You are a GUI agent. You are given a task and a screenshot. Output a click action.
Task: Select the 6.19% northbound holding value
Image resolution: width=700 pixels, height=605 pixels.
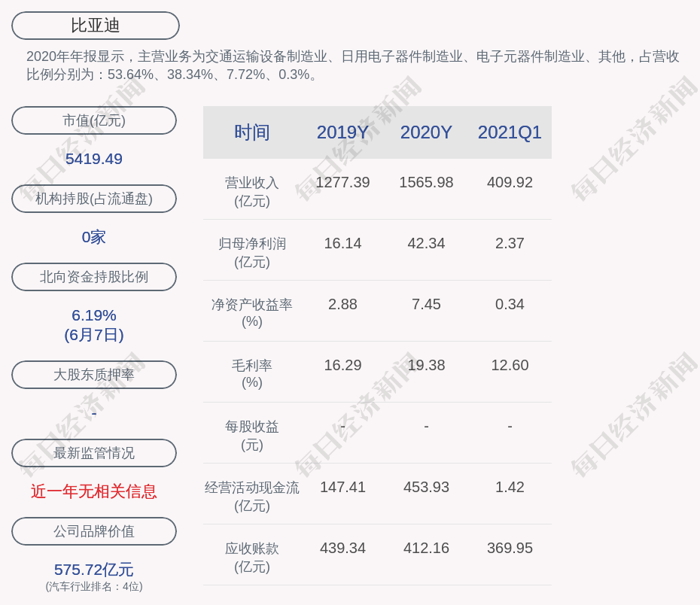94,315
